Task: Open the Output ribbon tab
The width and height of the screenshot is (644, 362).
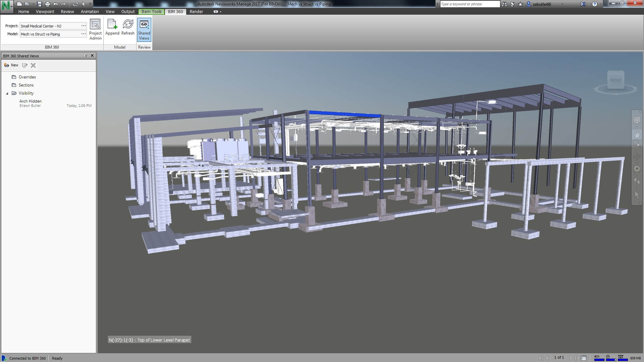Action: point(128,11)
